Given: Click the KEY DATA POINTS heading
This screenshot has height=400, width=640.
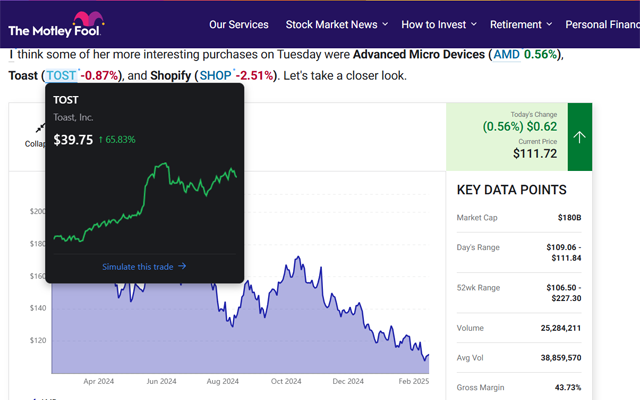Looking at the screenshot, I should (x=511, y=190).
